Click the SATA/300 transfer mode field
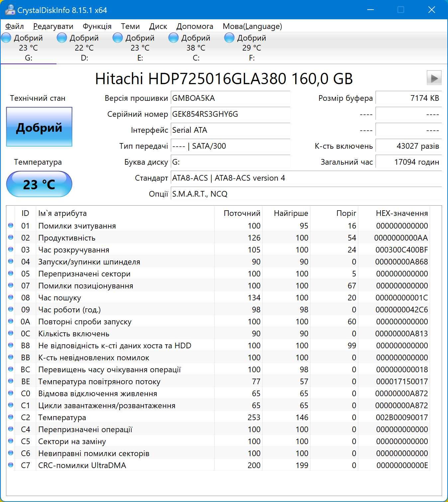448x502 pixels. [x=230, y=146]
